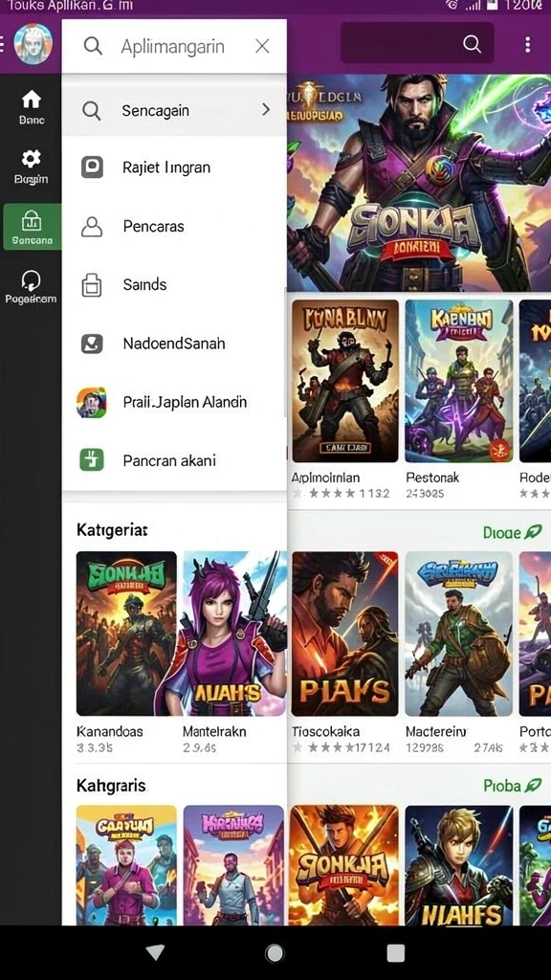Image resolution: width=551 pixels, height=980 pixels.
Task: Open the Pestonak game thumbnail
Action: 459,381
